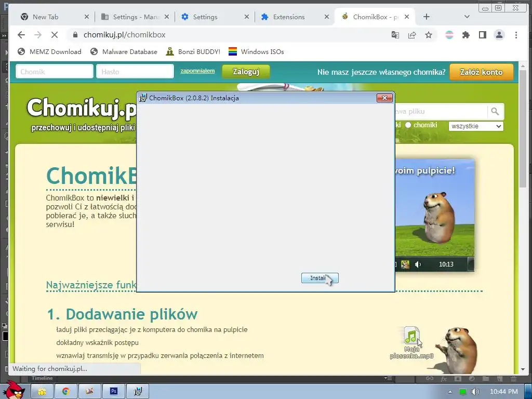Open Chrome from the taskbar
This screenshot has width=532, height=399.
(x=66, y=392)
